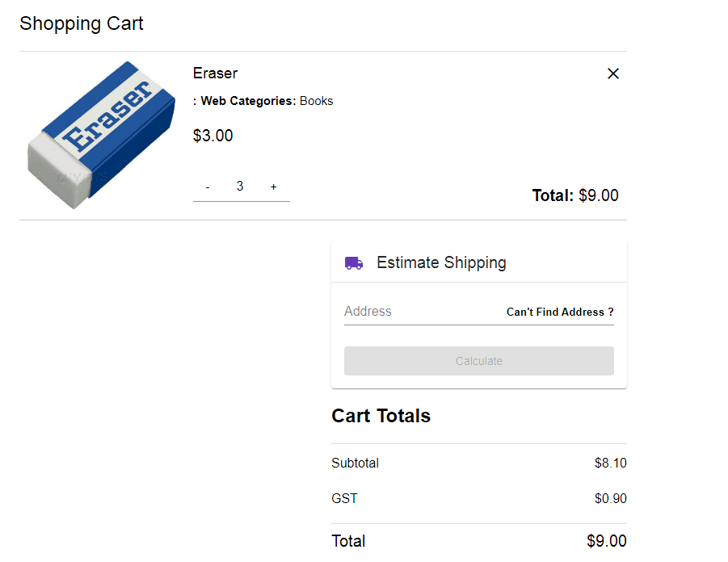
Task: Click the Shopping Cart page heading
Action: [x=82, y=23]
